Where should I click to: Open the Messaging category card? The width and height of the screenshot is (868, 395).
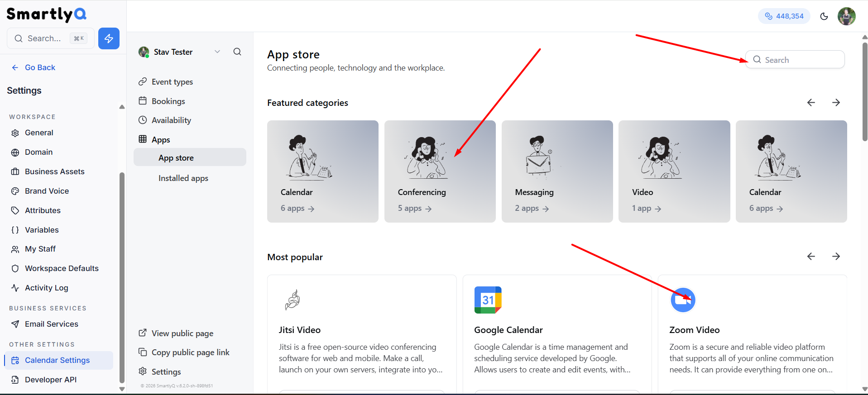point(557,171)
